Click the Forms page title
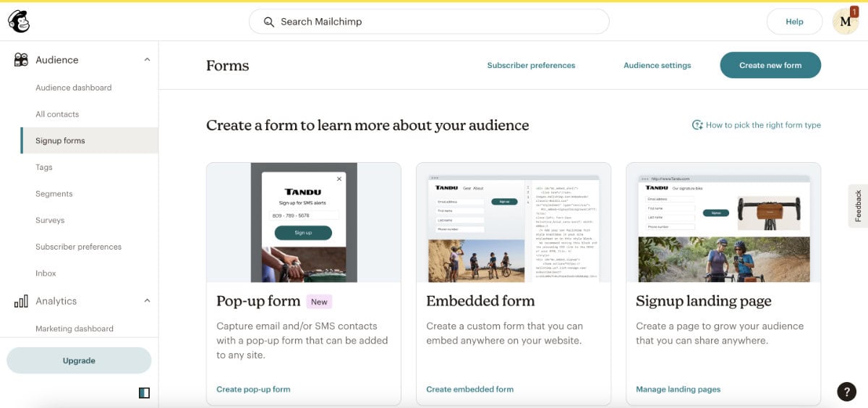The width and height of the screenshot is (868, 408). click(227, 65)
